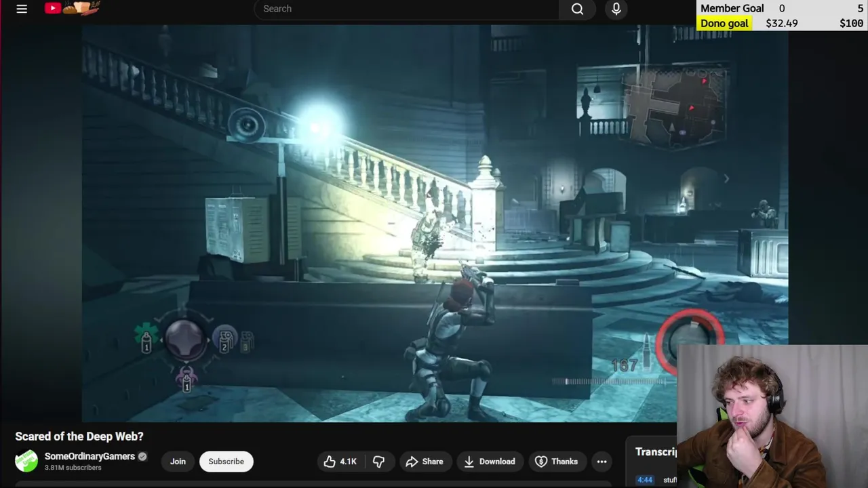This screenshot has width=868, height=488.
Task: Click the video player area
Action: [435, 224]
